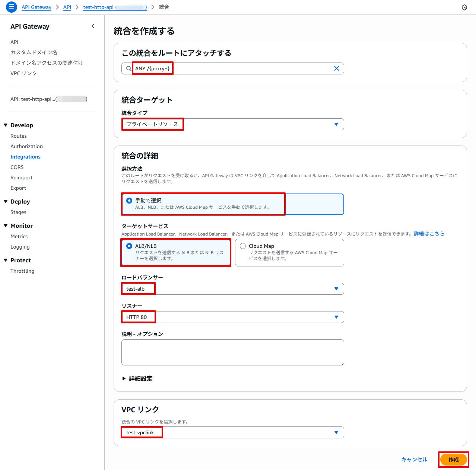Open the ロードバランサー test-alb dropdown
This screenshot has height=470, width=476.
[x=233, y=289]
